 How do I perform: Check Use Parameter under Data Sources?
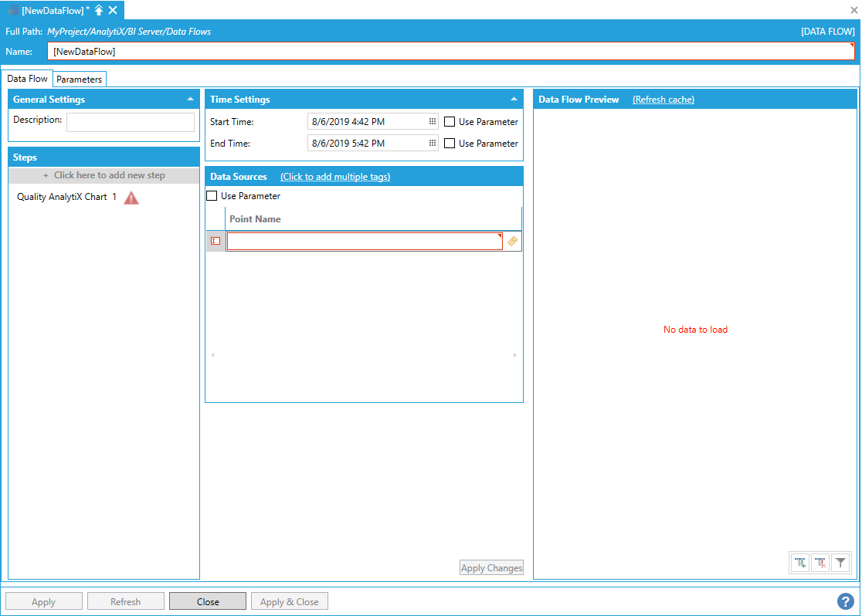(x=212, y=196)
